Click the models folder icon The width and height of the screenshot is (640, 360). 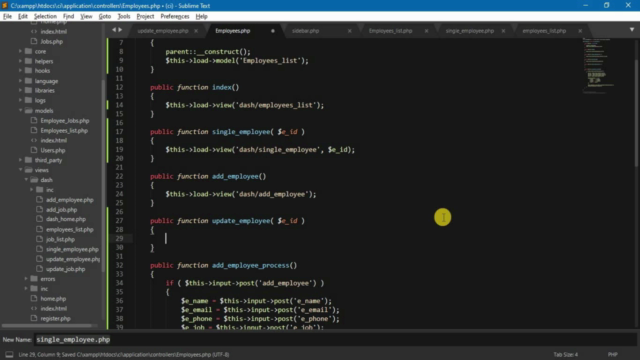[28, 111]
